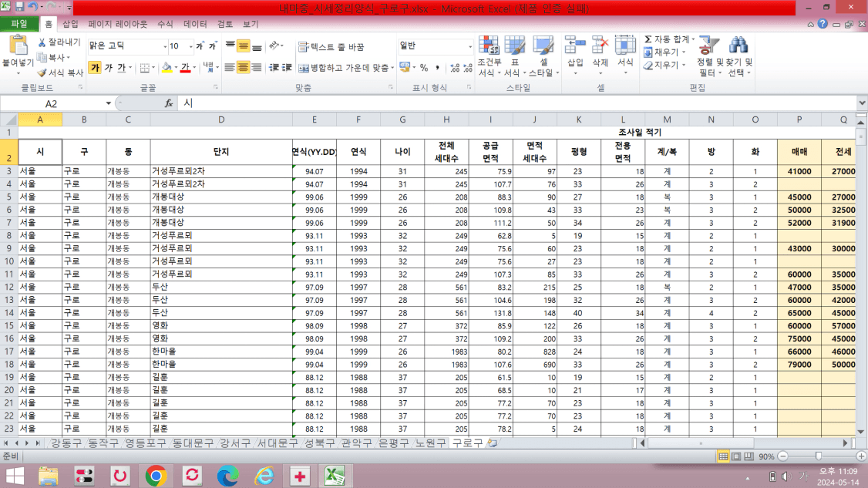Viewport: 868px width, 488px height.
Task: Open 찾기 및 선택 find and select
Action: pos(739,56)
